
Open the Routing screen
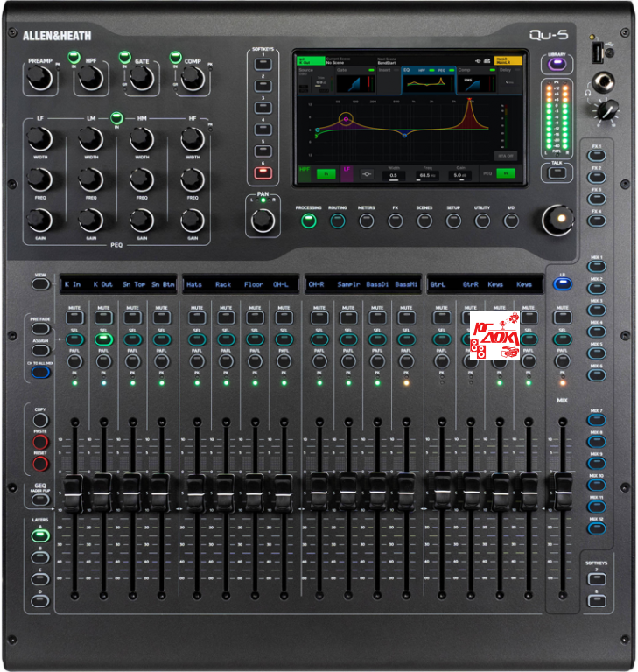338,221
